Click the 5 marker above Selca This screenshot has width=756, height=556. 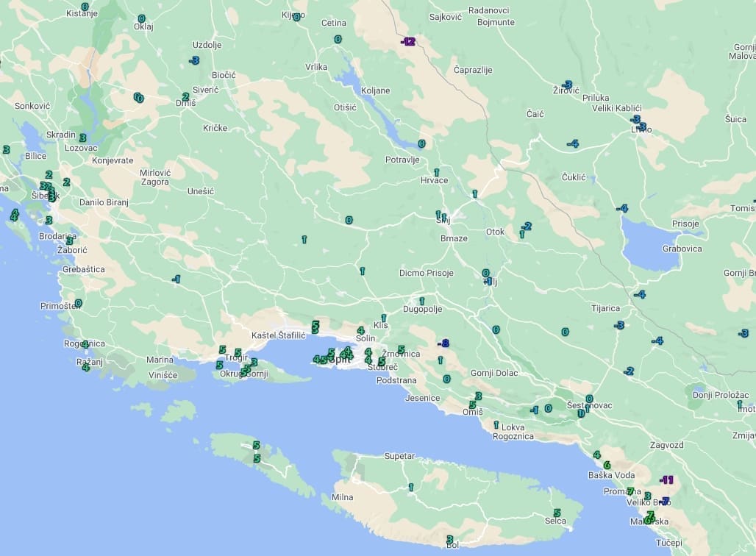click(557, 513)
